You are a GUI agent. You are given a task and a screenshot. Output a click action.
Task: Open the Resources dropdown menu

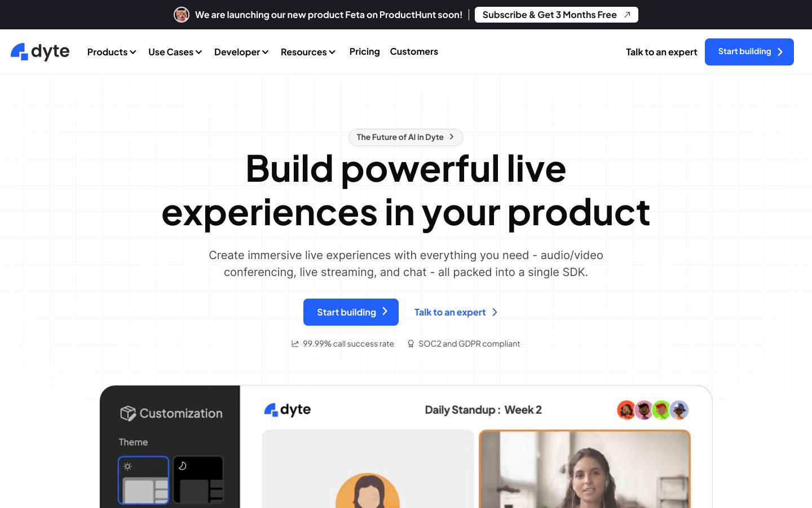pyautogui.click(x=308, y=52)
